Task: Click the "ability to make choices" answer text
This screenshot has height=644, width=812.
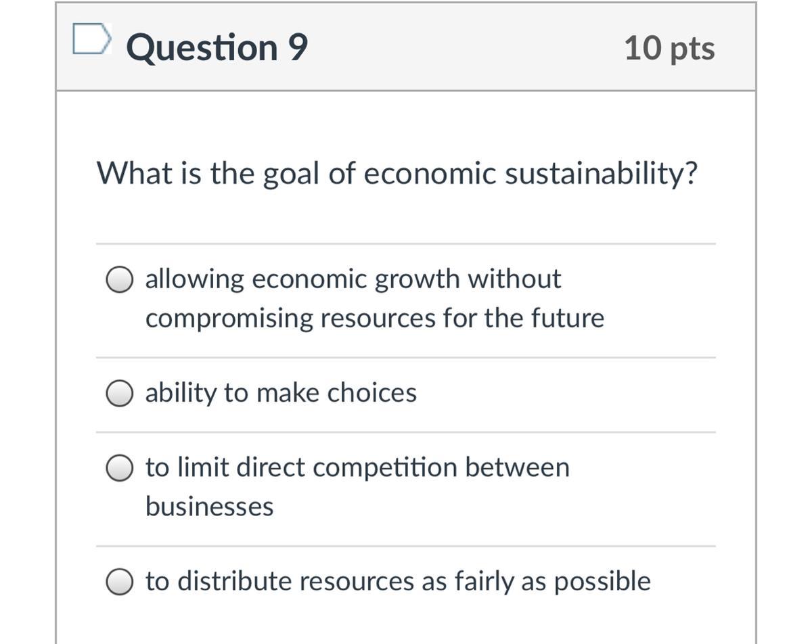Action: tap(281, 392)
